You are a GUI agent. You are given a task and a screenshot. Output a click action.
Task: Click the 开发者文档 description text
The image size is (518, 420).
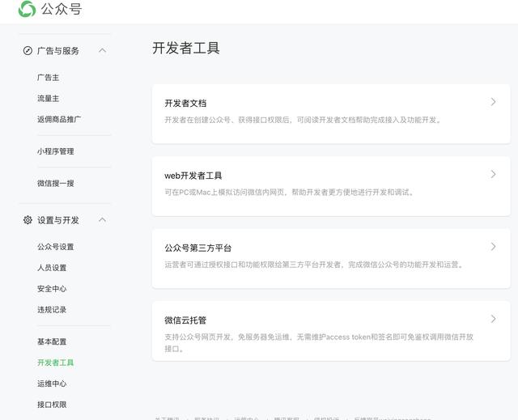click(303, 120)
